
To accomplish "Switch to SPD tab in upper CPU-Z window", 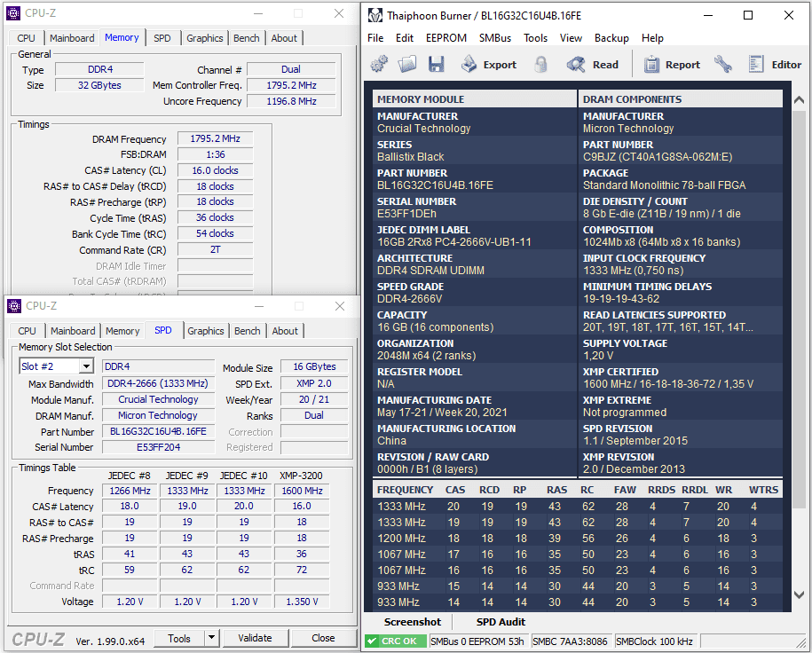I will (x=162, y=38).
